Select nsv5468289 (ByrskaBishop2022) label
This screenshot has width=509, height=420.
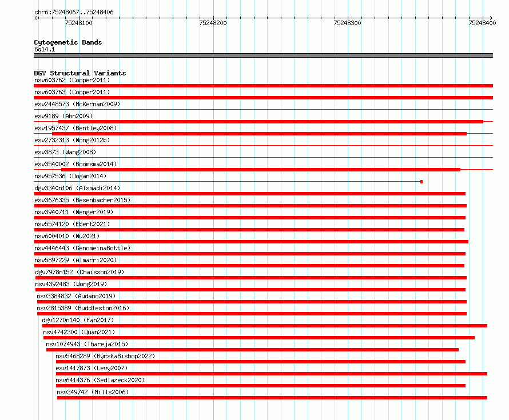(105, 356)
